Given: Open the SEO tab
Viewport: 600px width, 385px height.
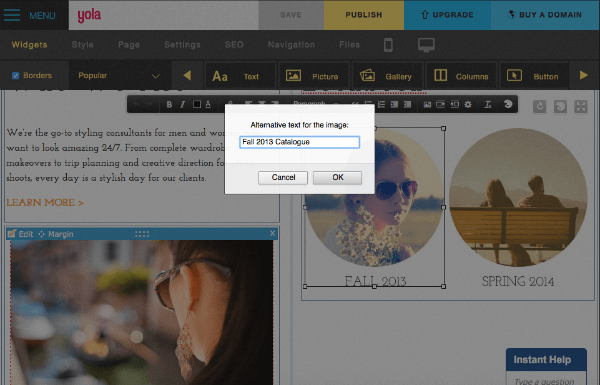Looking at the screenshot, I should pos(234,45).
